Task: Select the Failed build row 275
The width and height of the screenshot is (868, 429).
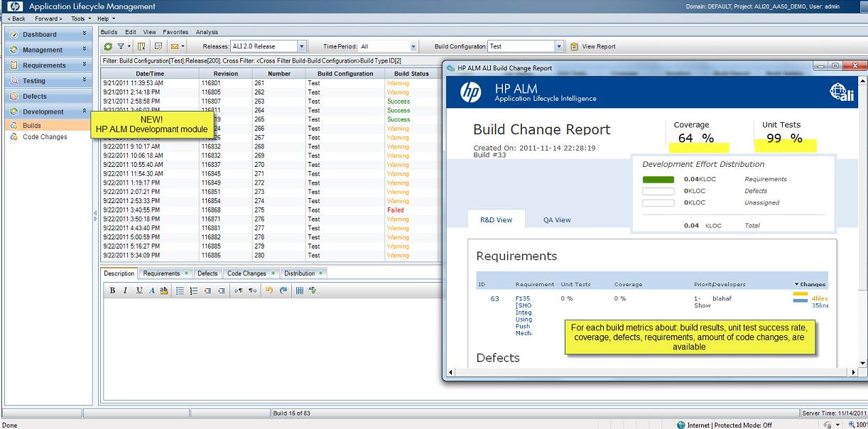Action: click(270, 210)
